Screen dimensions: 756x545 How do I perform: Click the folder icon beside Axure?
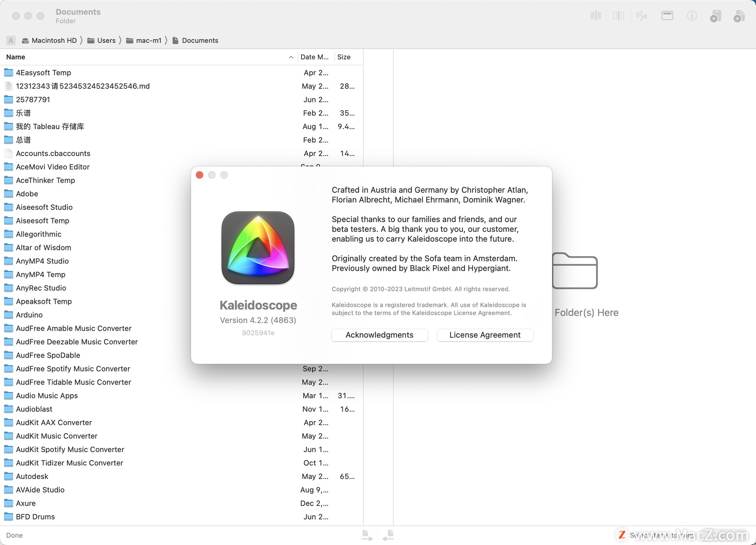[9, 503]
